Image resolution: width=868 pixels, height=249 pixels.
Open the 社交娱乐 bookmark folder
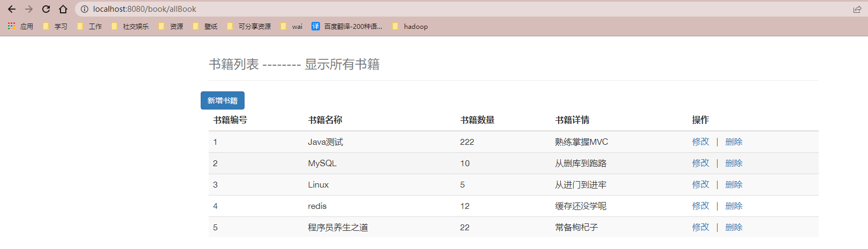[130, 26]
